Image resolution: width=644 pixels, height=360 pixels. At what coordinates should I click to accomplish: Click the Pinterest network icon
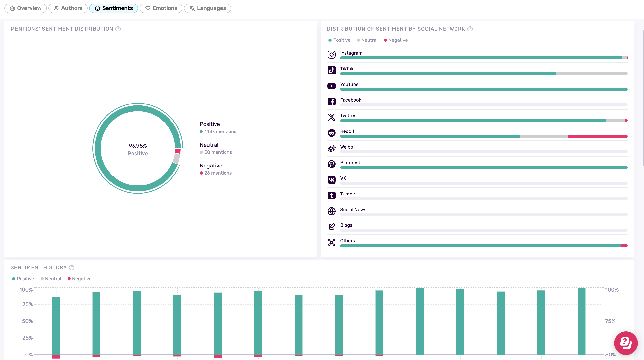tap(332, 164)
